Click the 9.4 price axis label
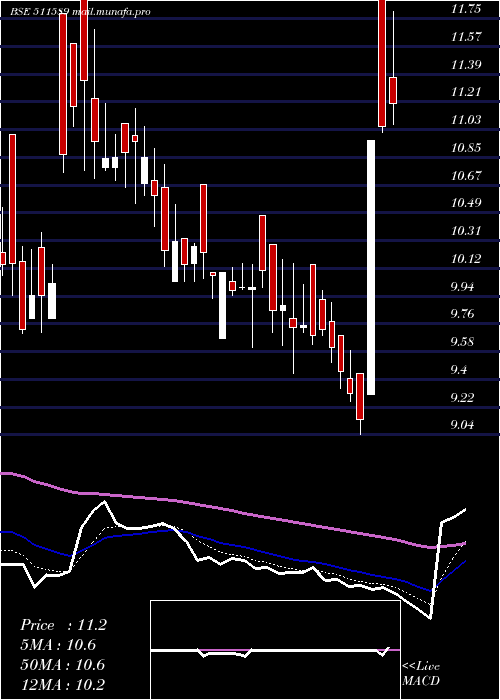500x700 pixels. coord(460,369)
